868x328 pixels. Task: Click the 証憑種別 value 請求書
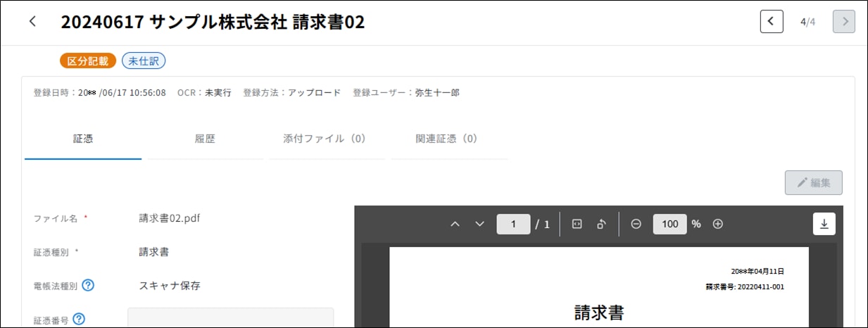pos(153,252)
